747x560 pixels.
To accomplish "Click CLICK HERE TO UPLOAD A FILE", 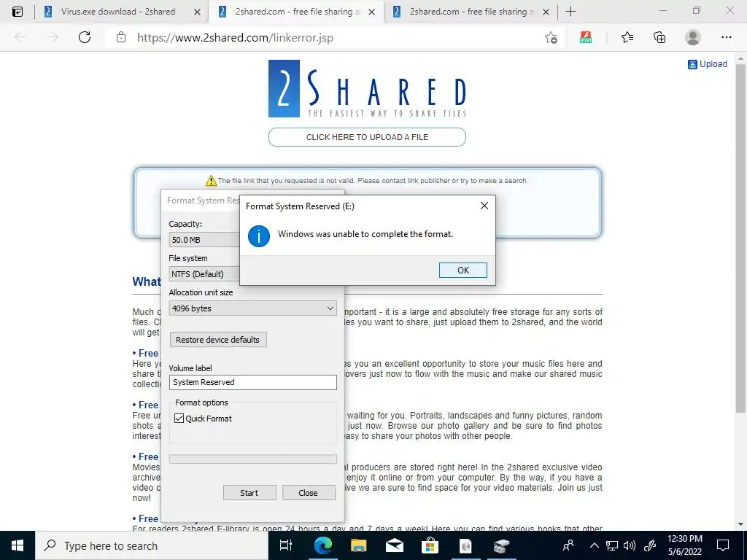I will (x=367, y=137).
